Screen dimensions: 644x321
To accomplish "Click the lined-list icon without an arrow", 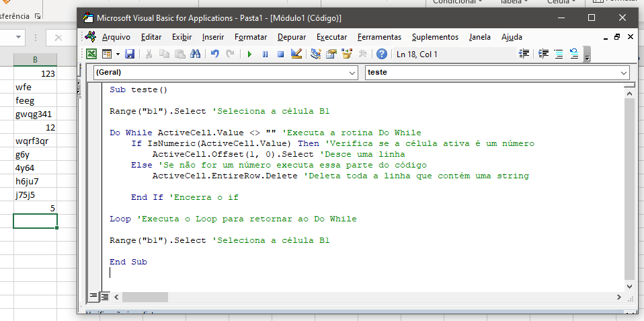I will click(559, 54).
